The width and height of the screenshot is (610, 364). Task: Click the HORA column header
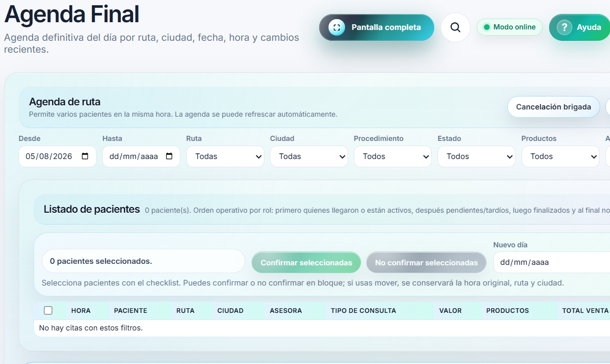81,311
